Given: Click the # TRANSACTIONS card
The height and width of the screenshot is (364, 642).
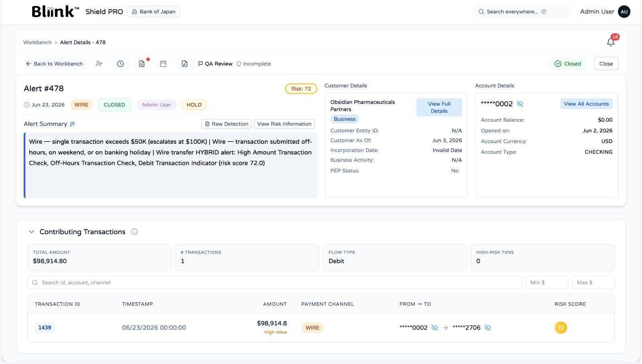Looking at the screenshot, I should pos(247,257).
